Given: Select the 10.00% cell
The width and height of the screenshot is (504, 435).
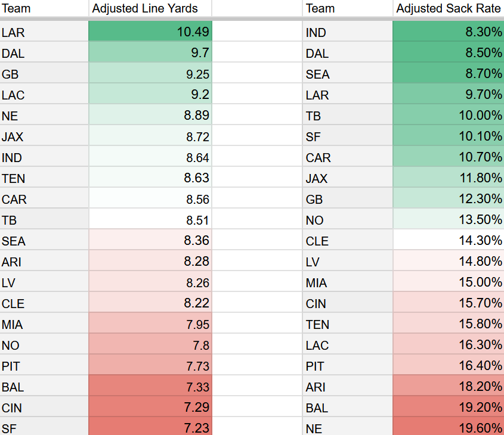Looking at the screenshot, I should point(448,116).
